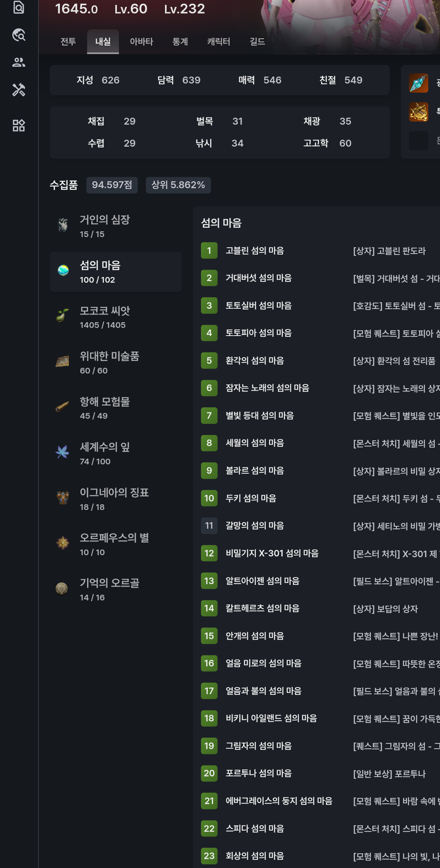
Task: Select 세계수의 잎 collection category
Action: [116, 453]
